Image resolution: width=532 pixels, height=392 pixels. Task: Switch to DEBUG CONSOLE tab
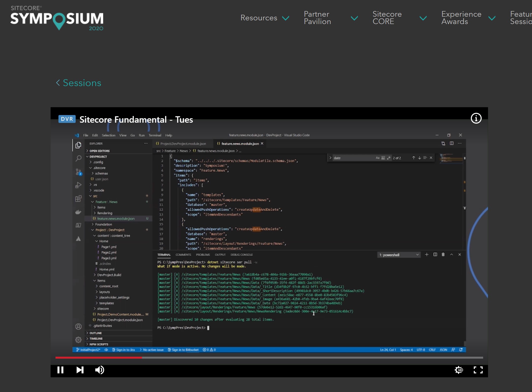(x=242, y=255)
